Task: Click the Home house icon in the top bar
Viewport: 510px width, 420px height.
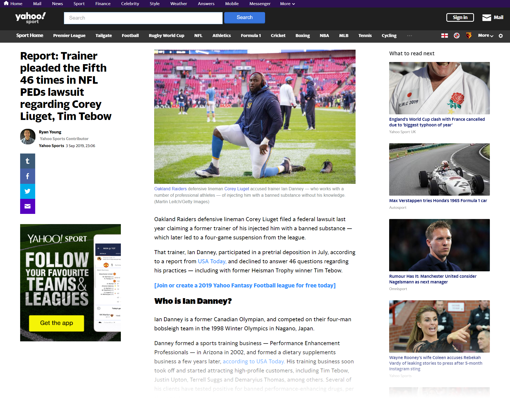Action: (6, 3)
